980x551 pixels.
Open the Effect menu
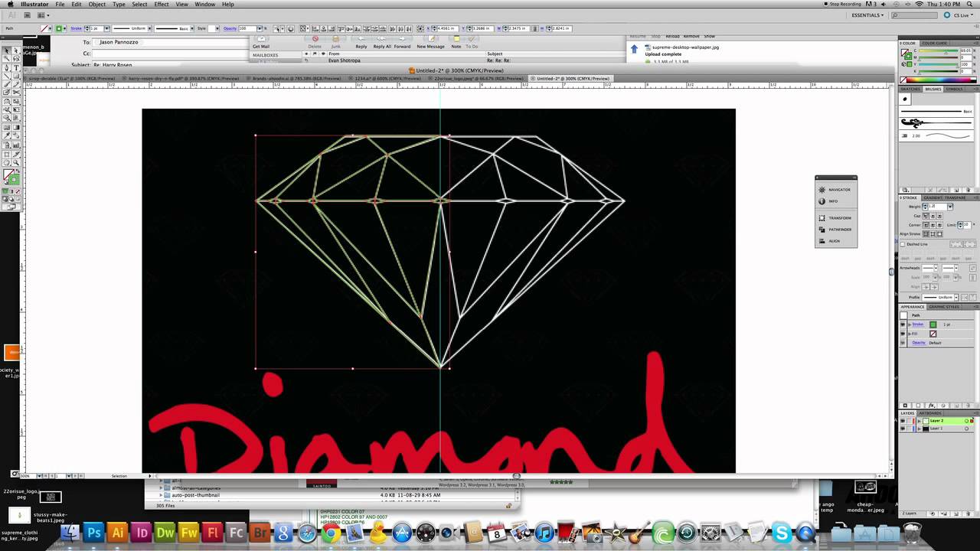162,5
